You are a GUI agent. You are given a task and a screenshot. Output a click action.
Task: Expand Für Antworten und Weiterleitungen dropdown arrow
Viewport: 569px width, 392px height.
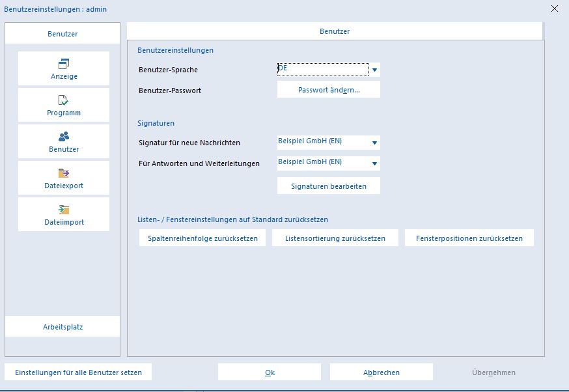[374, 163]
